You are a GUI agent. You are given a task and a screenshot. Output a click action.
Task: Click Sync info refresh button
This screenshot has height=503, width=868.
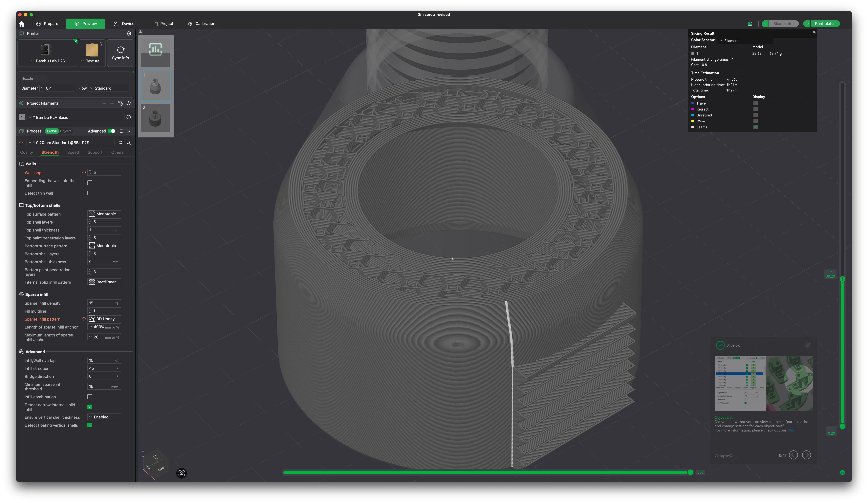[120, 53]
